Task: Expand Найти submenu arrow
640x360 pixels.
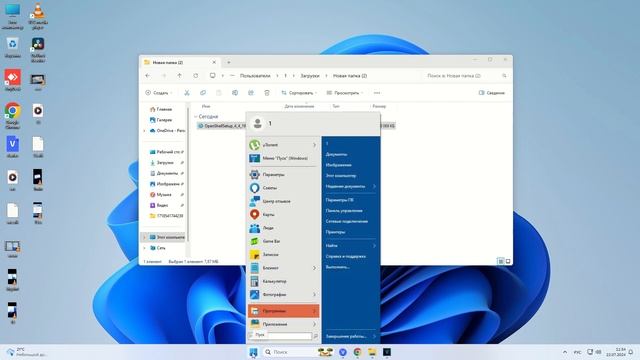Action: (374, 246)
